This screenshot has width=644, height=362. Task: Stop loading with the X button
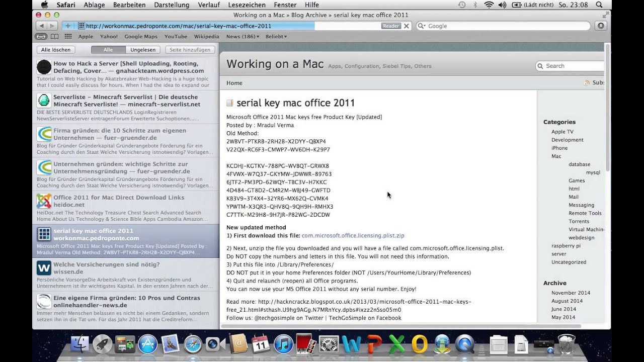[x=407, y=26]
